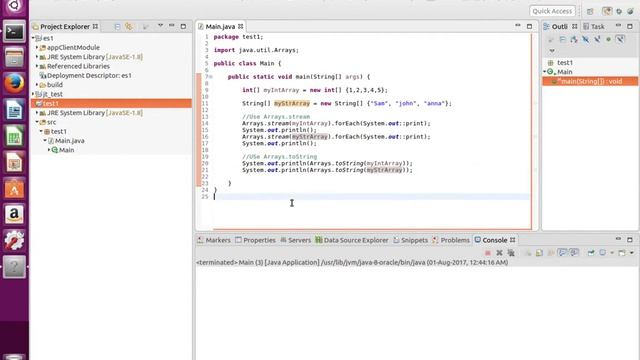Click Open Perspective icon near Quick Access

pos(590,11)
